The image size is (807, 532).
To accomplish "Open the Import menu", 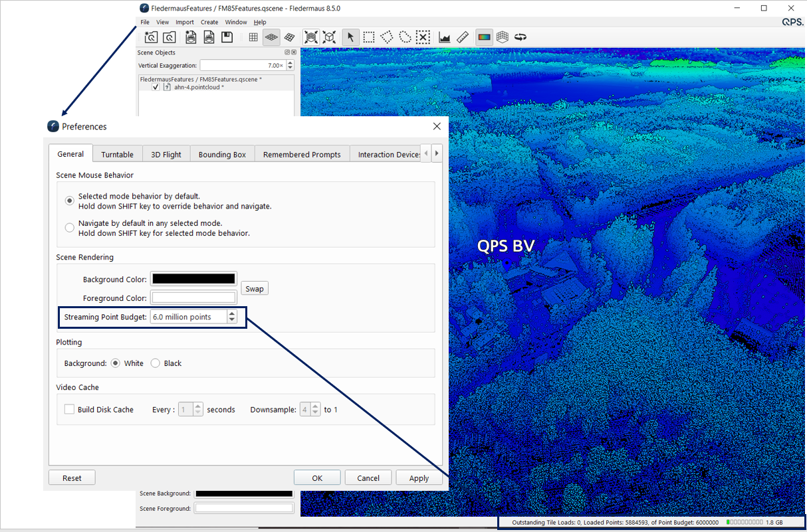I will [185, 22].
